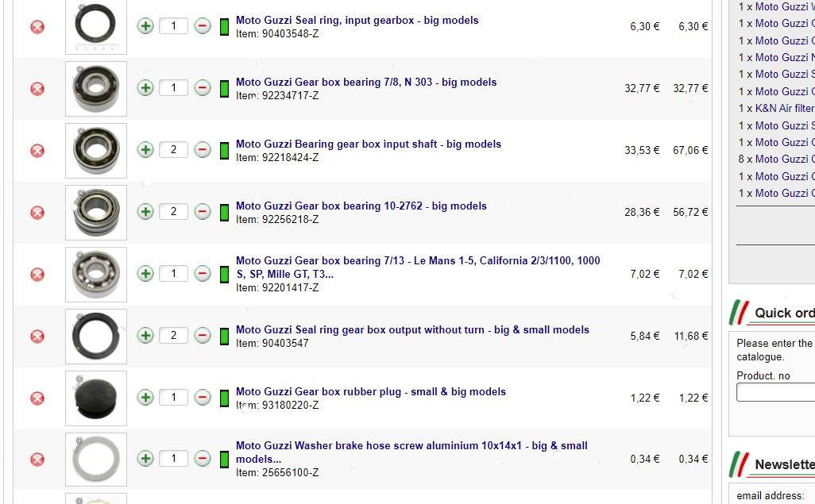Increase quantity of bearing 10-2762
Image resolution: width=815 pixels, height=504 pixels.
tap(145, 211)
